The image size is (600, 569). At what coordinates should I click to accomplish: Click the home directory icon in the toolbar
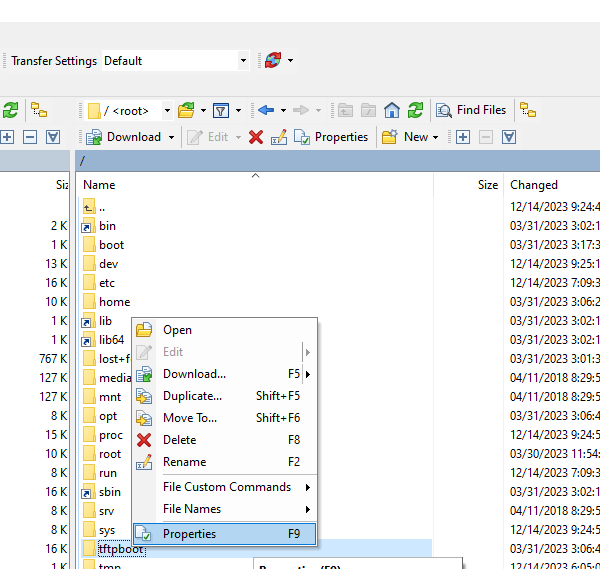[x=392, y=110]
